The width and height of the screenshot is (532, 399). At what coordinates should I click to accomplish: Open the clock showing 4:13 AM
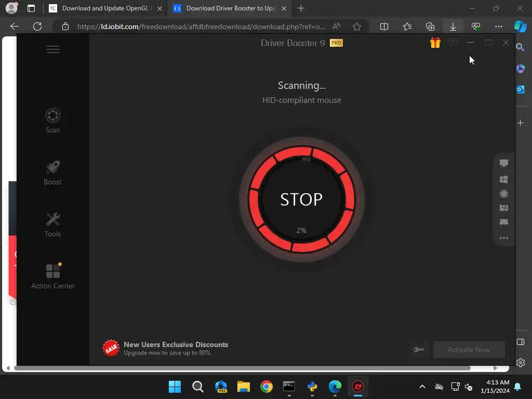(x=495, y=387)
